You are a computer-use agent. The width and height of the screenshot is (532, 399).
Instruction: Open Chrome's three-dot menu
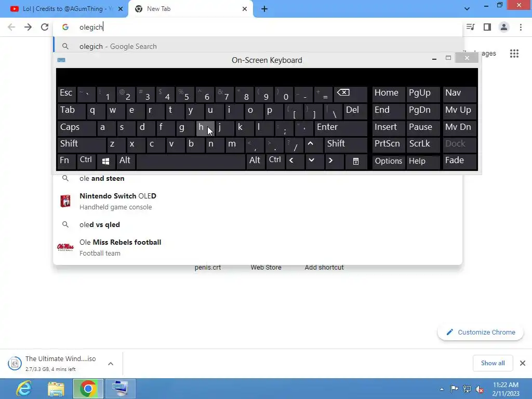point(521,27)
